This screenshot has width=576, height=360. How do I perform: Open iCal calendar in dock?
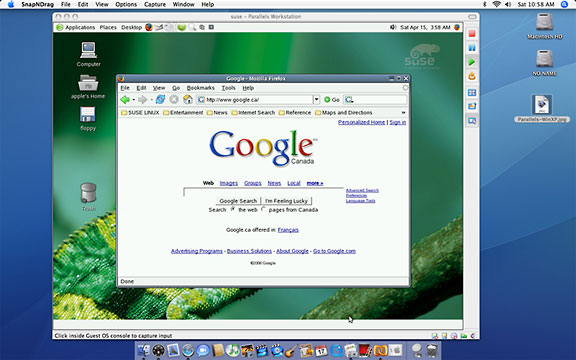click(x=321, y=350)
